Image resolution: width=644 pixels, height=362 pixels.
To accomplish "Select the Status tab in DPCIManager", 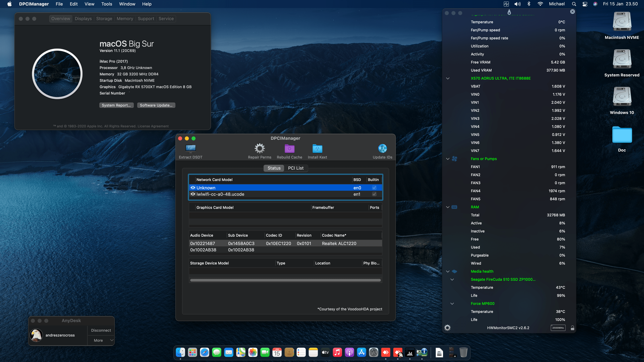I will [x=274, y=168].
